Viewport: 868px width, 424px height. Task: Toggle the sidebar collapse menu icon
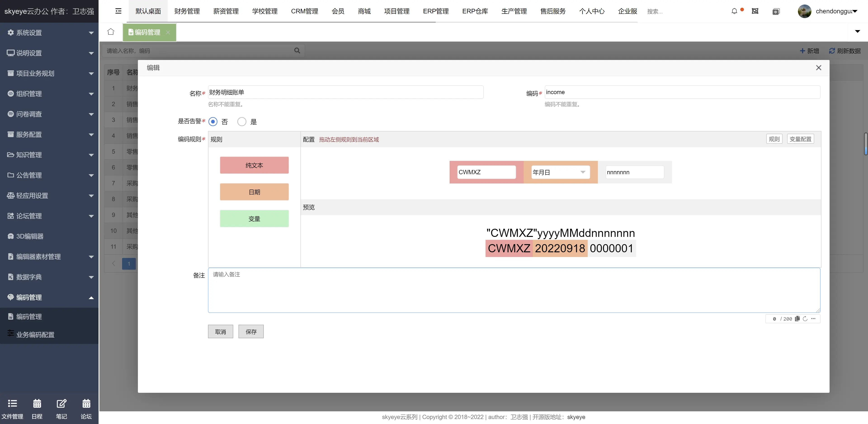click(118, 11)
